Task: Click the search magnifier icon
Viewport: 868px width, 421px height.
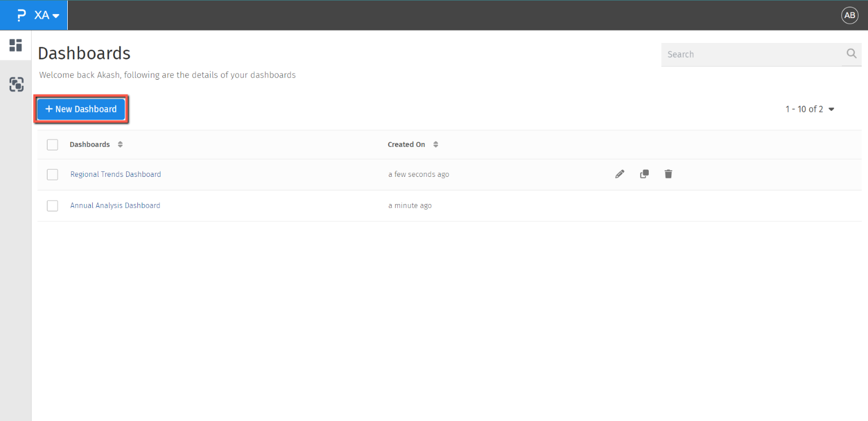Action: point(852,54)
